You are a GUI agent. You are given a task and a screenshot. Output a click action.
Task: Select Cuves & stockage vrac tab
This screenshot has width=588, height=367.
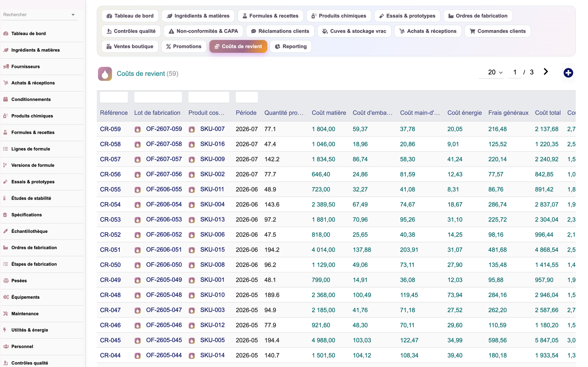(354, 31)
